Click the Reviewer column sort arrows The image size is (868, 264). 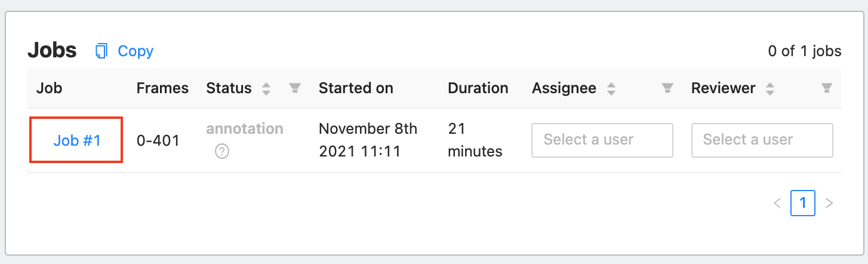[x=770, y=88]
